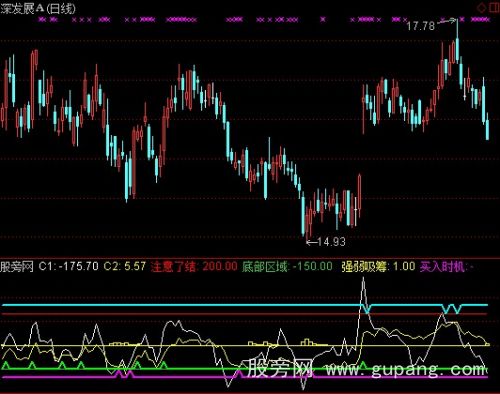The height and width of the screenshot is (394, 500).
Task: Click the C2: 5.57 indicator value
Action: (x=125, y=266)
